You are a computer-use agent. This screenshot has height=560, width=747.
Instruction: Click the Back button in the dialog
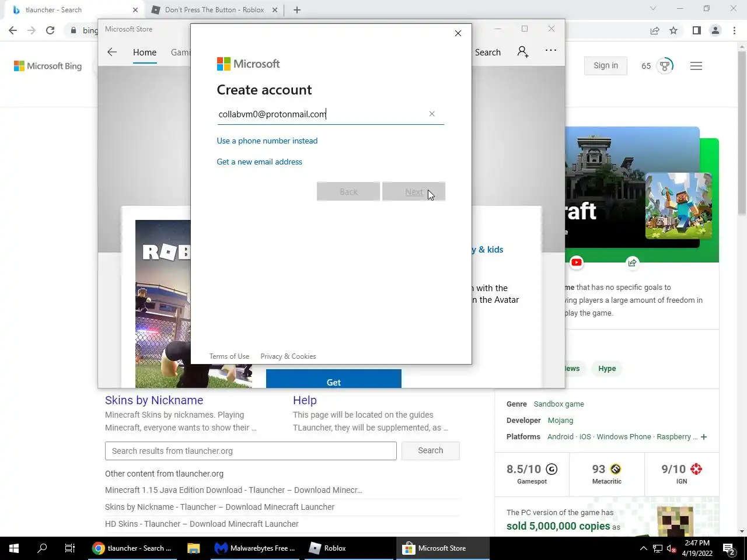point(348,191)
